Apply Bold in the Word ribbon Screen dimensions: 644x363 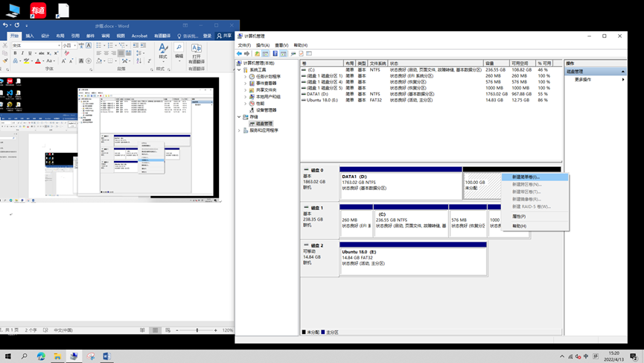[x=15, y=54]
